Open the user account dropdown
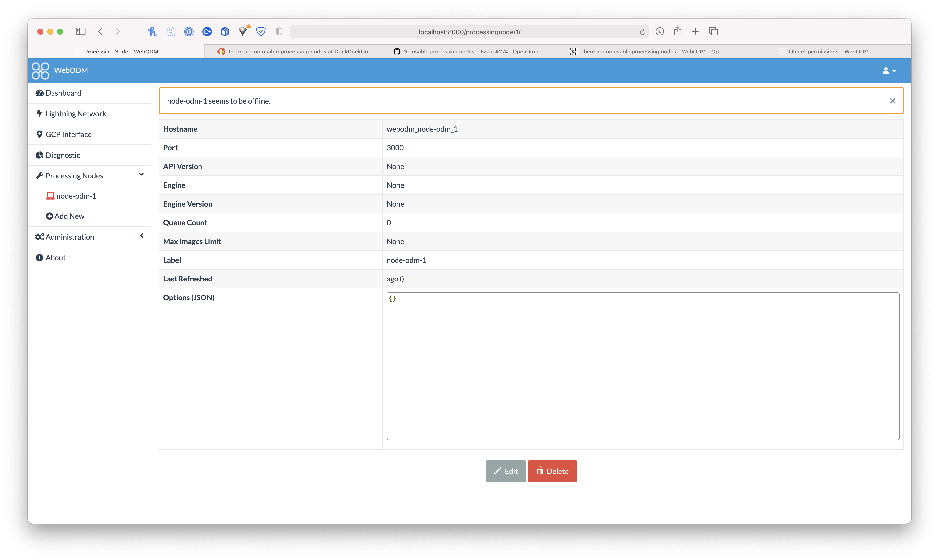The height and width of the screenshot is (560, 939). point(889,70)
